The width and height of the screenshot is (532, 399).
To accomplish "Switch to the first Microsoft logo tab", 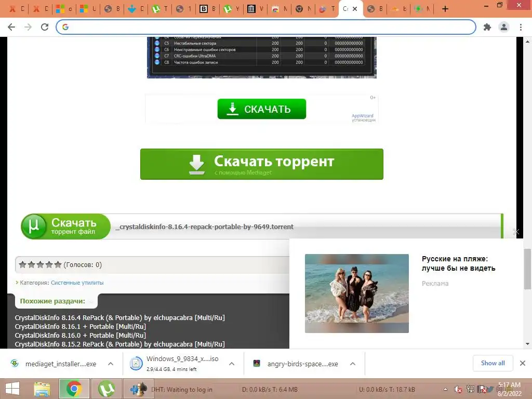I will tap(64, 9).
